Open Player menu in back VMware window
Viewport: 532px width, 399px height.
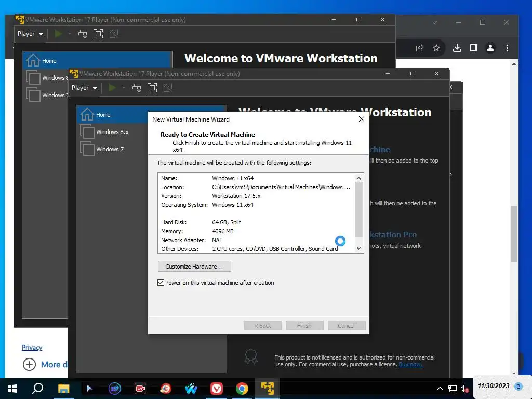click(30, 34)
